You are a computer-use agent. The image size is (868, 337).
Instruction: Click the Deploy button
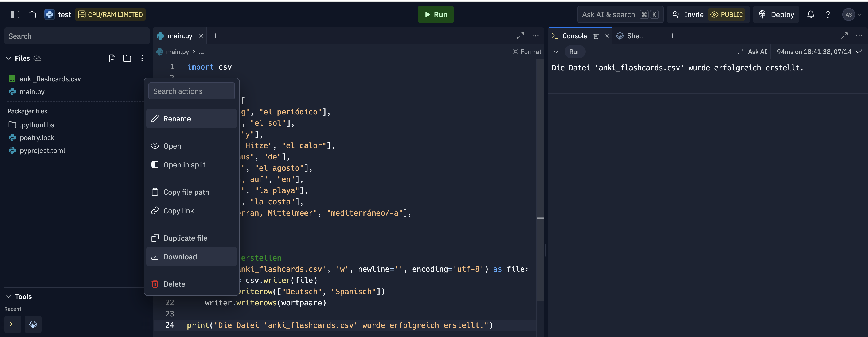(776, 14)
